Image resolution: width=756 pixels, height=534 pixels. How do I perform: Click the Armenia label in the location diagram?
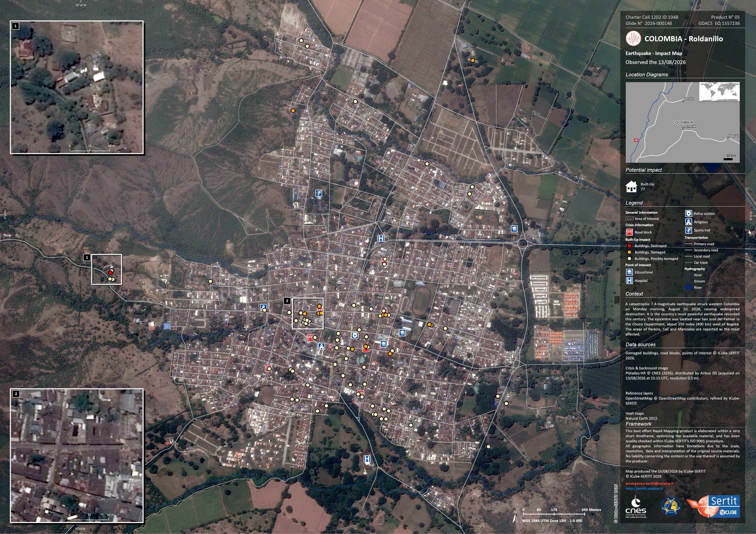click(x=690, y=126)
